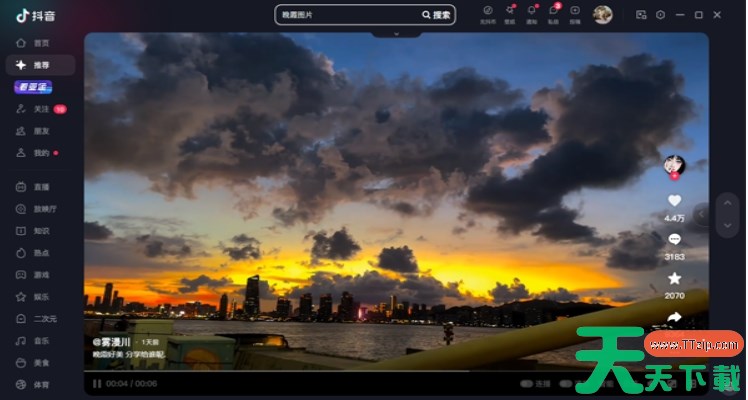Open the video author's avatar

pyautogui.click(x=675, y=165)
